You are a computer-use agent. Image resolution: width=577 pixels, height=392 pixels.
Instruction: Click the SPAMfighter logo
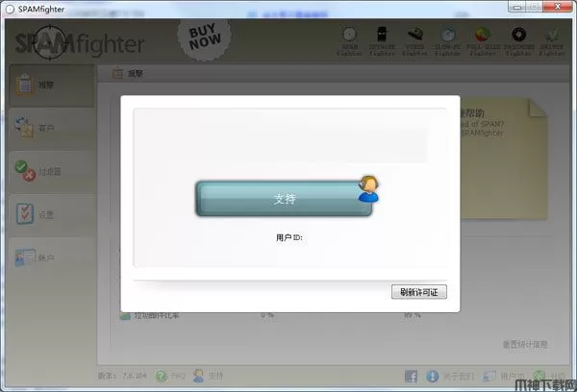coord(79,43)
